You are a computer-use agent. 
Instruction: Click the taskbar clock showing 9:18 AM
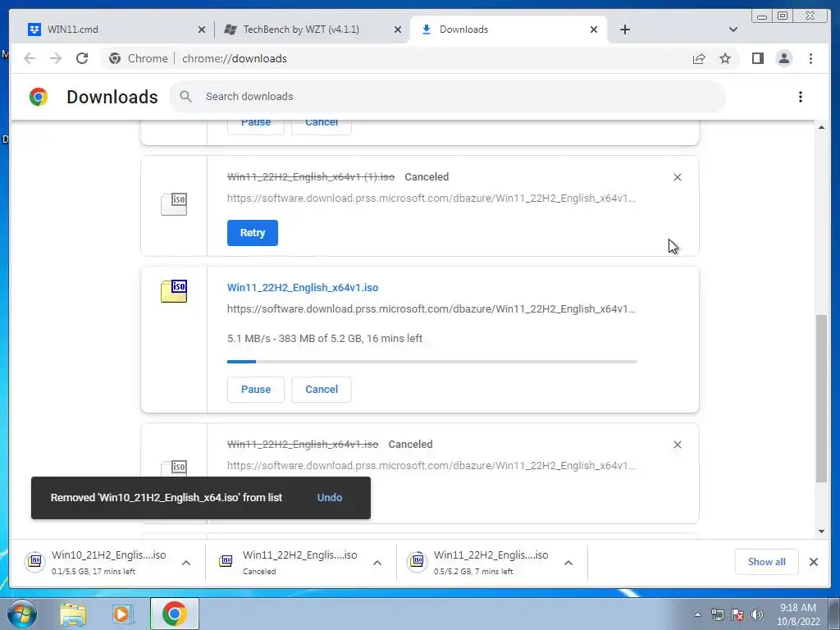(x=798, y=614)
